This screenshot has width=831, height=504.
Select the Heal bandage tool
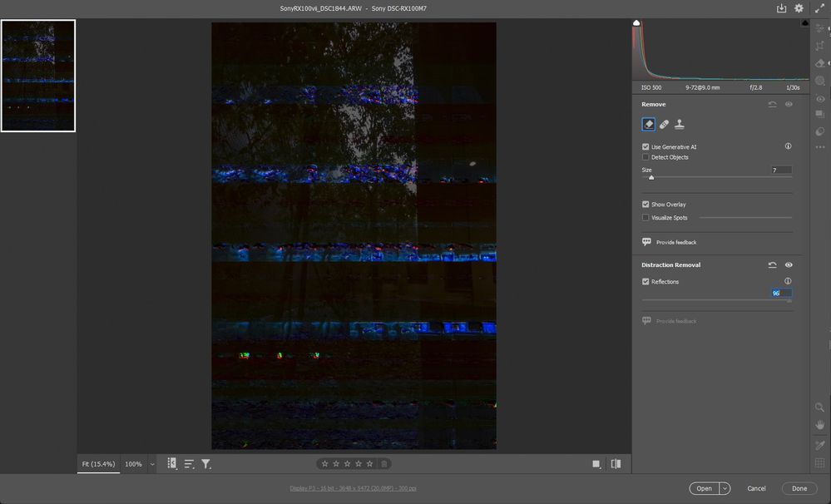664,125
